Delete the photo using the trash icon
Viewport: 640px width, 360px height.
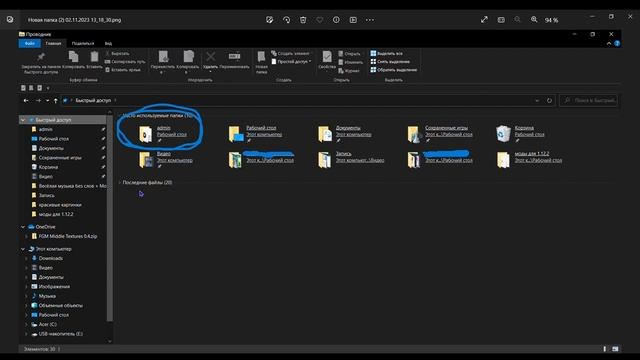tap(303, 20)
